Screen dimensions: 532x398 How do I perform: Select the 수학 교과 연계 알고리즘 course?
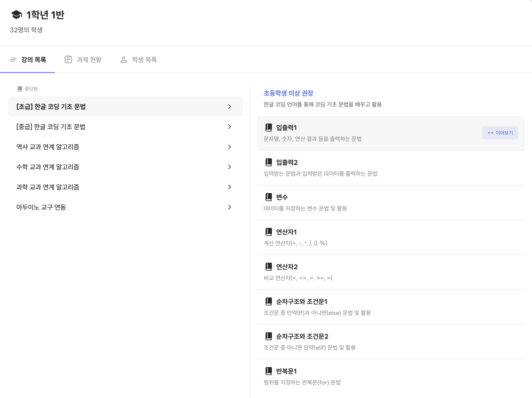[x=48, y=167]
